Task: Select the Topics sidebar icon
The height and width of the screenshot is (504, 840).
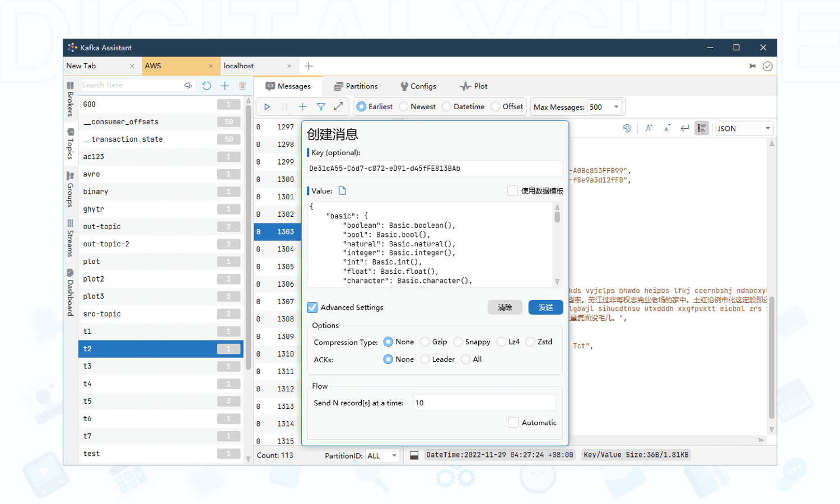Action: (70, 137)
